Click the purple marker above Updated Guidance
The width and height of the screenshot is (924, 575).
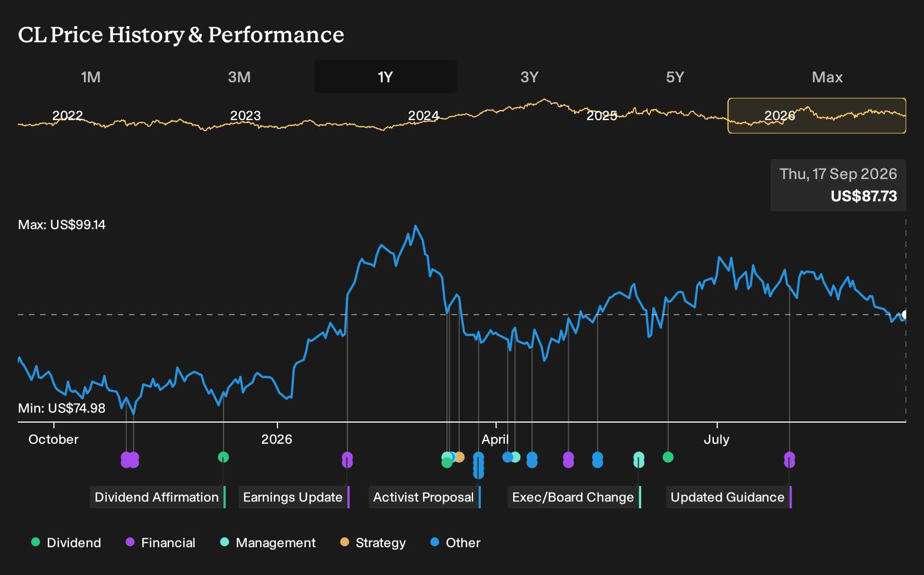click(x=789, y=460)
